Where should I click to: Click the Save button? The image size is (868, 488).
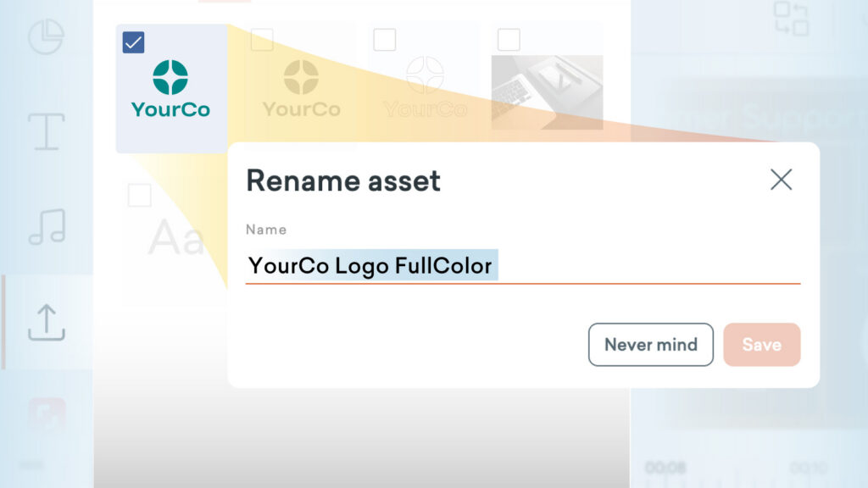point(762,345)
